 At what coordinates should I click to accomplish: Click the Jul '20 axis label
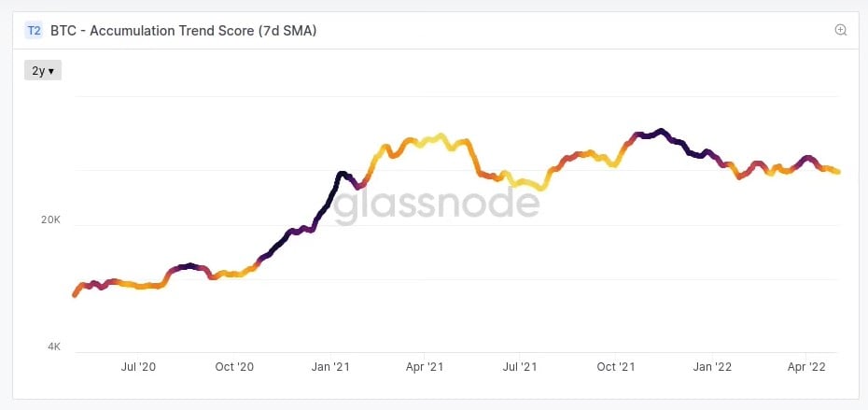click(138, 367)
